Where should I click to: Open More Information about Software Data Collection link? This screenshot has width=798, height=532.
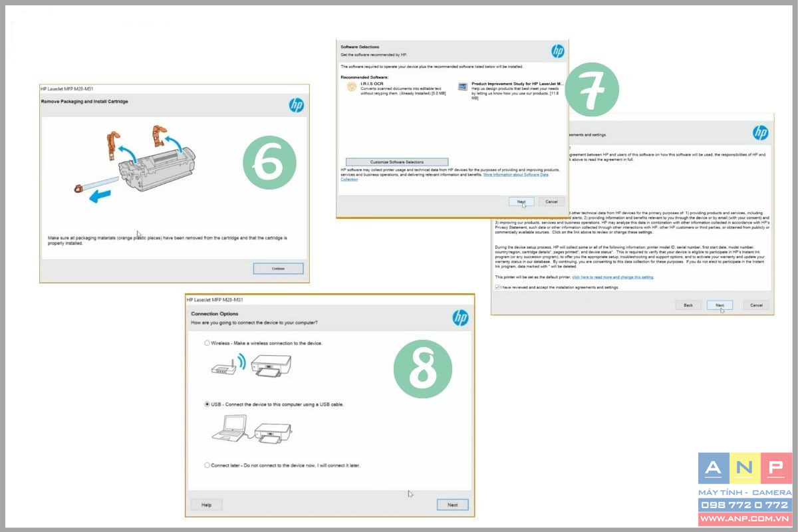click(x=446, y=176)
